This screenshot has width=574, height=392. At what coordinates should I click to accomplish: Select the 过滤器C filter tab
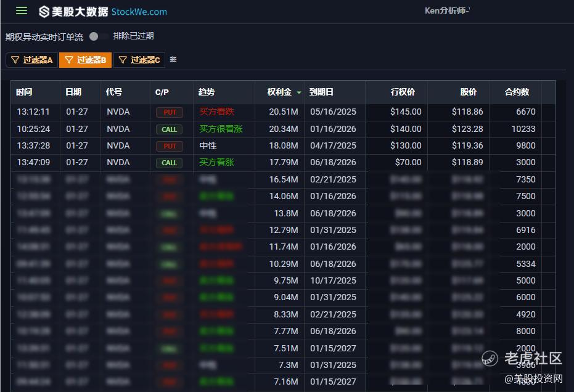coord(139,60)
